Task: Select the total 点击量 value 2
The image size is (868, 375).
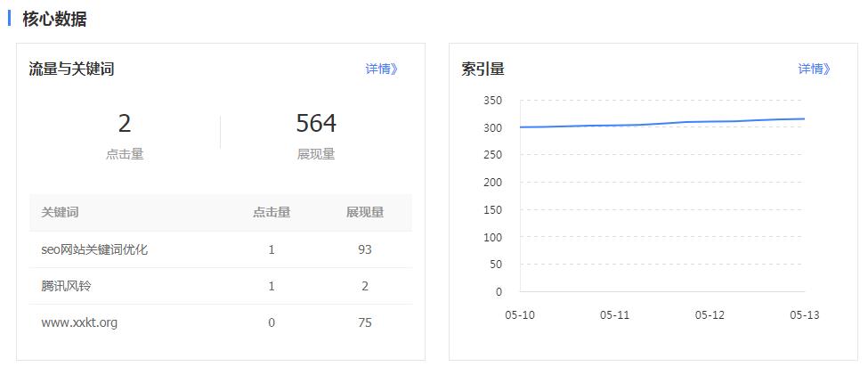Action: tap(125, 123)
